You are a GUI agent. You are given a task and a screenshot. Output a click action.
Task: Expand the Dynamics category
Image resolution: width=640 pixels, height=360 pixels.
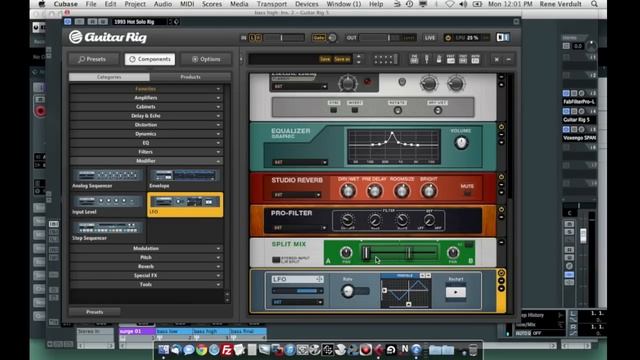pos(146,134)
